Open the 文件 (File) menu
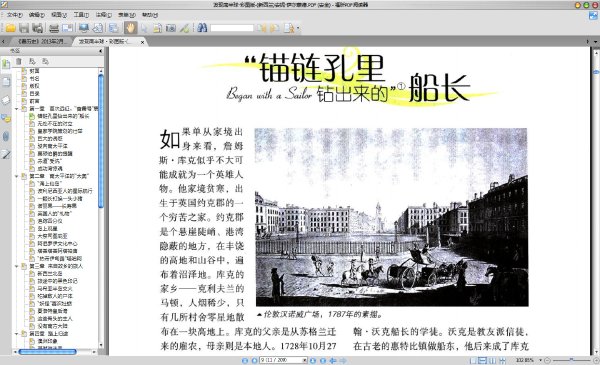Viewport: 600px width, 365px height. point(15,15)
